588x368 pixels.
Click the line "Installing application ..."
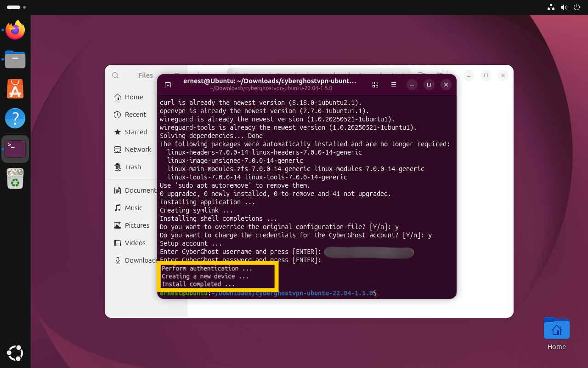click(207, 202)
